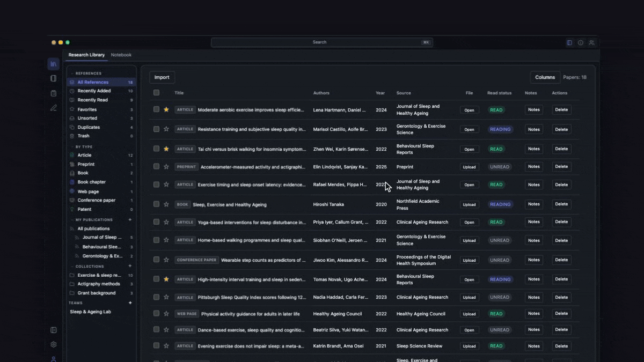Click READING status of High-intensity interval paper
The width and height of the screenshot is (644, 362).
[x=500, y=279]
